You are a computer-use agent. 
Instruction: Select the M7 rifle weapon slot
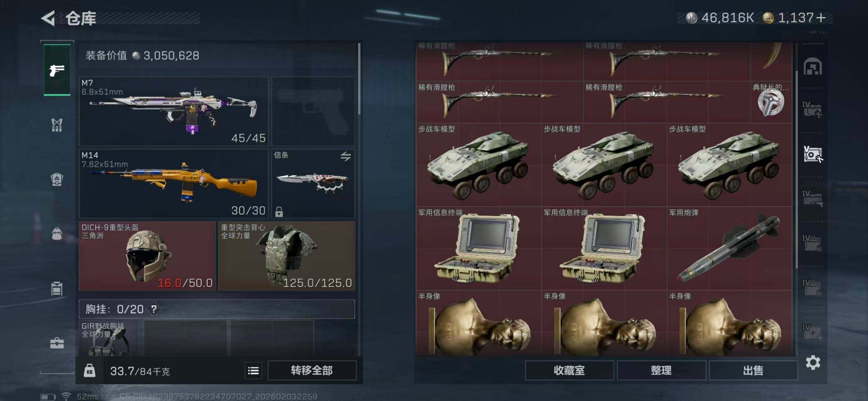point(173,111)
